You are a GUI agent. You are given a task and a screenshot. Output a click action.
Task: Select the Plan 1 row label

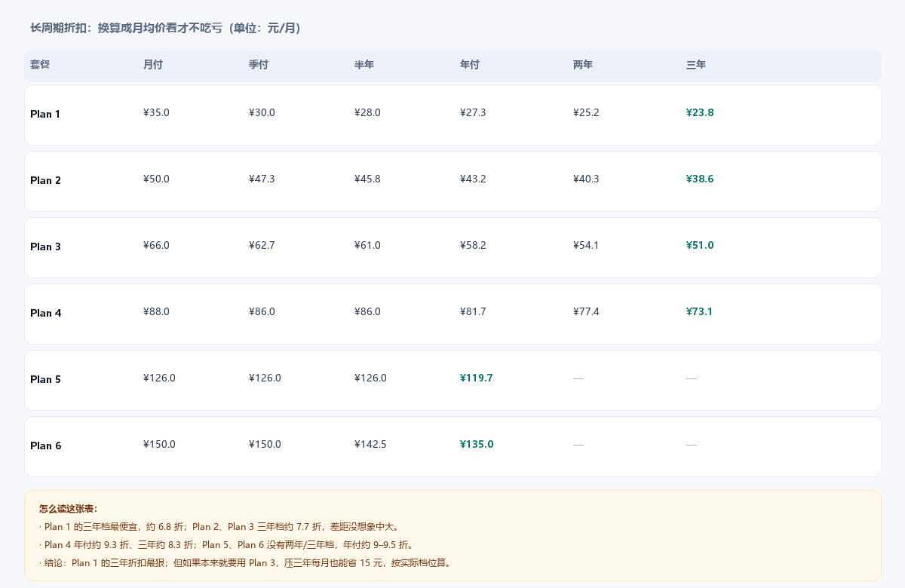45,114
